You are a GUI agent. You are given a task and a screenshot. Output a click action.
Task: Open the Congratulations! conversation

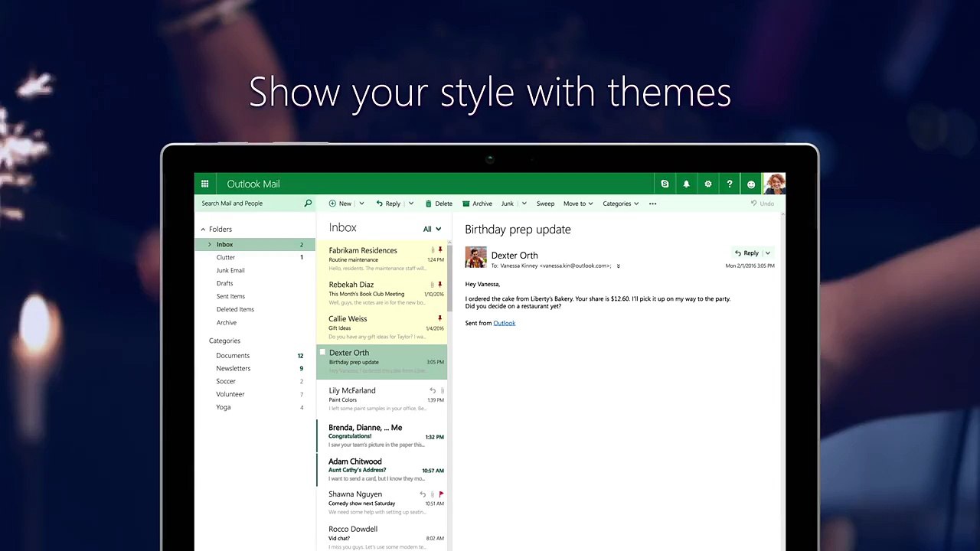382,436
